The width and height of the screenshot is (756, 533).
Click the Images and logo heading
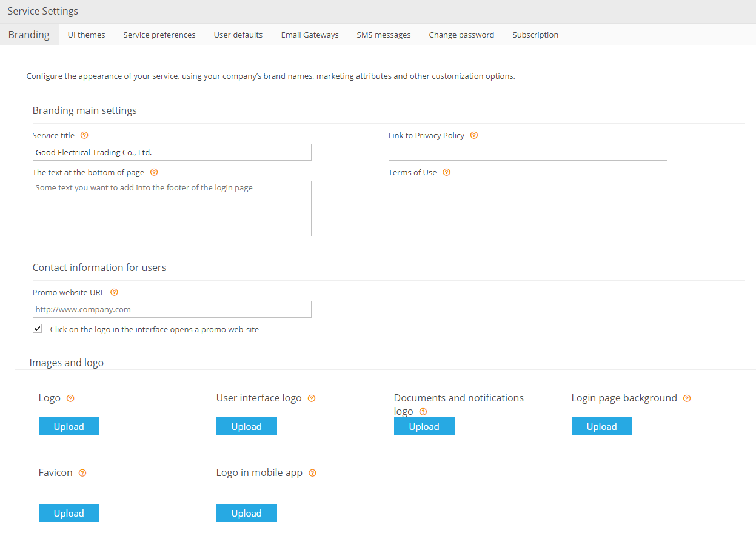[67, 363]
